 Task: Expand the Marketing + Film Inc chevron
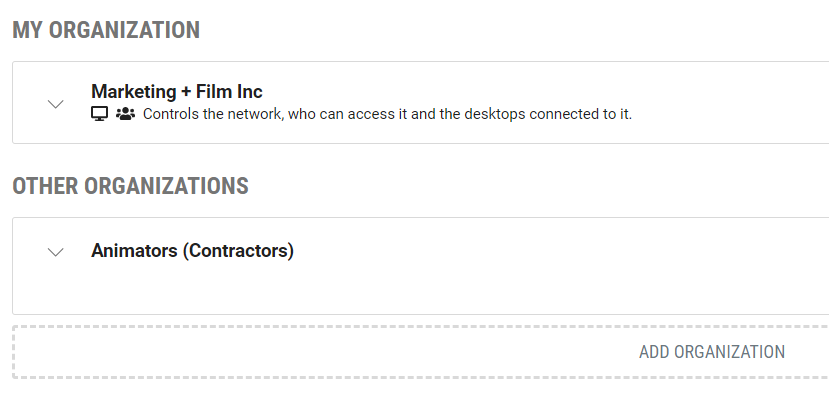pos(56,104)
